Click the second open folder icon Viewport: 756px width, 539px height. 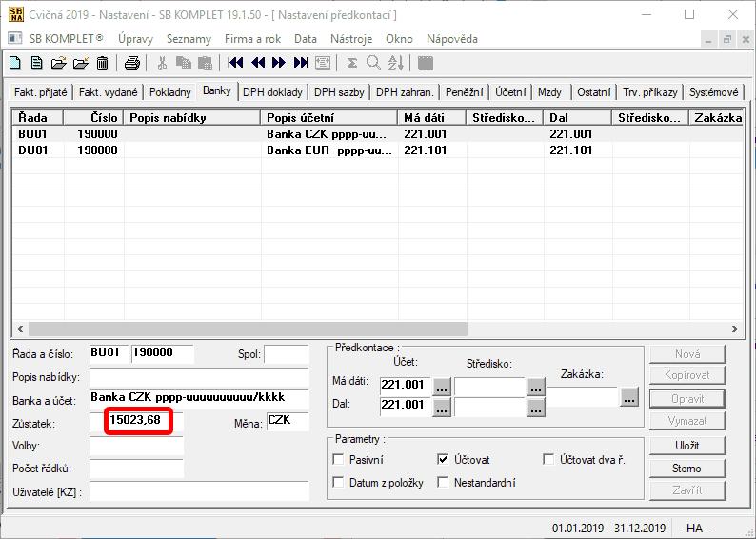81,63
